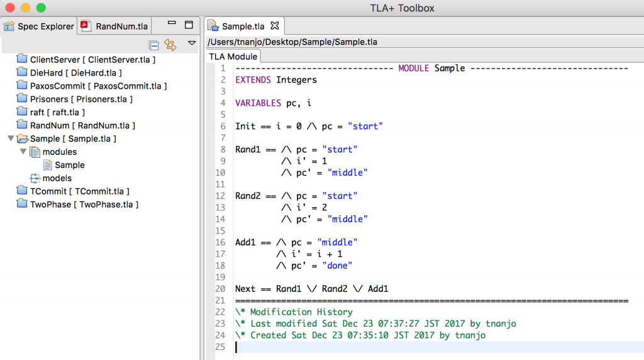The image size is (644, 360).
Task: Click the Rand1 definition name
Action: (248, 149)
